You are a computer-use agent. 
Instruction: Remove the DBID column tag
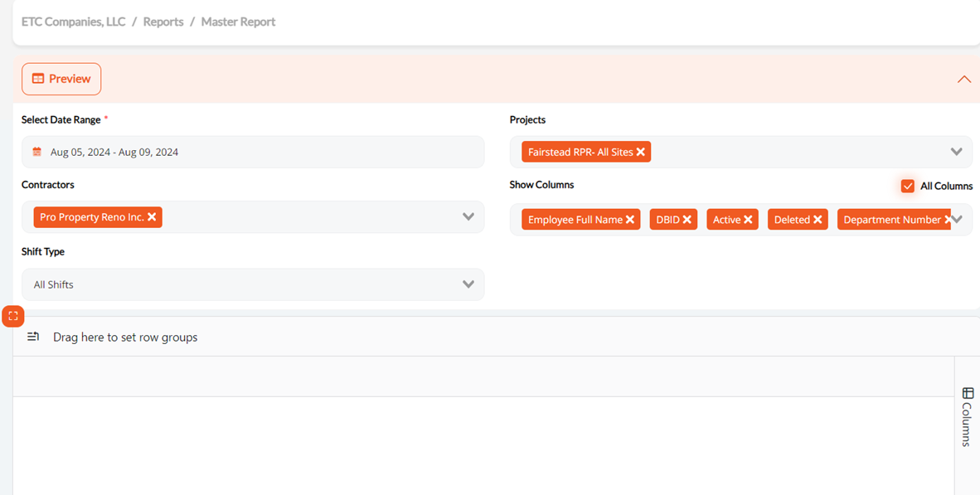pyautogui.click(x=687, y=220)
